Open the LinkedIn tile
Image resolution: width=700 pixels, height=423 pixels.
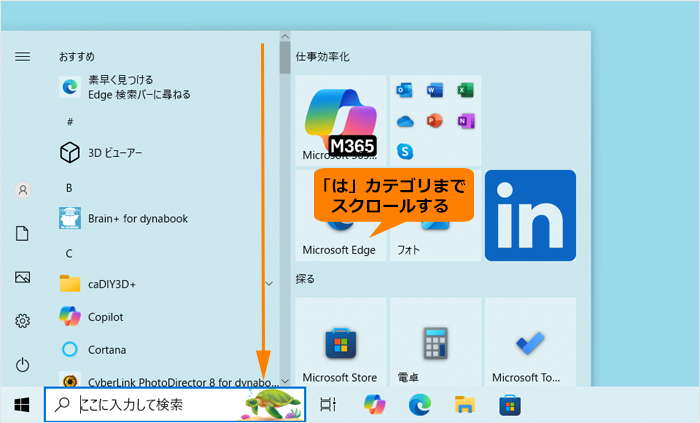click(530, 216)
